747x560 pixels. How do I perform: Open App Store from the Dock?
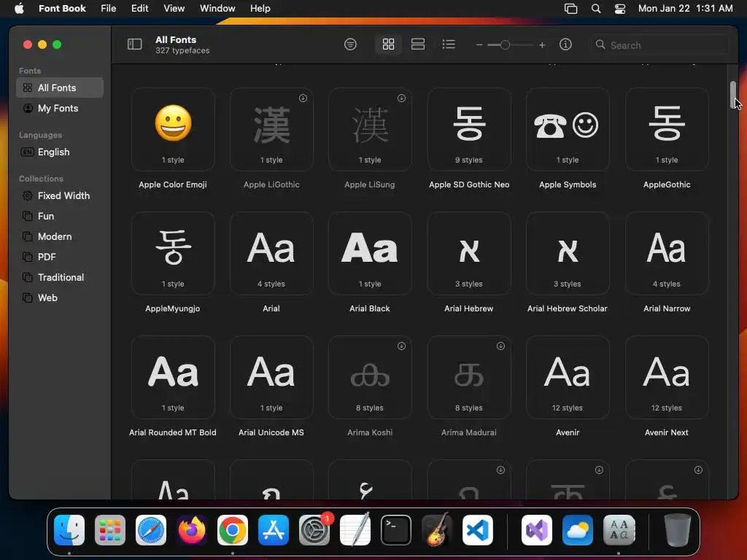tap(274, 530)
